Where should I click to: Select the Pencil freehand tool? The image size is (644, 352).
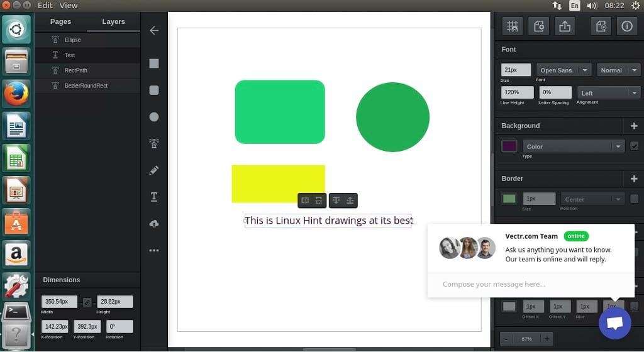coord(154,170)
